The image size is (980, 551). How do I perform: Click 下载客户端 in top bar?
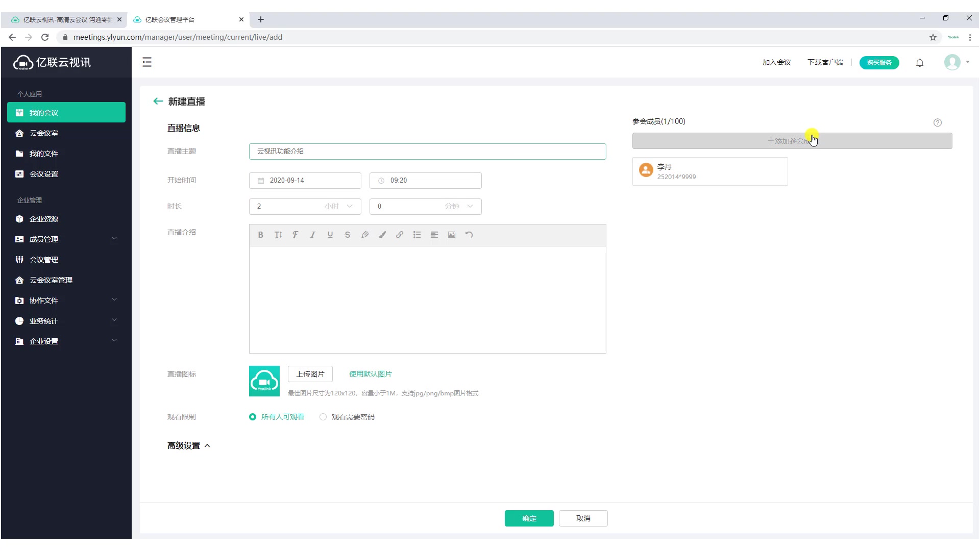pyautogui.click(x=825, y=62)
